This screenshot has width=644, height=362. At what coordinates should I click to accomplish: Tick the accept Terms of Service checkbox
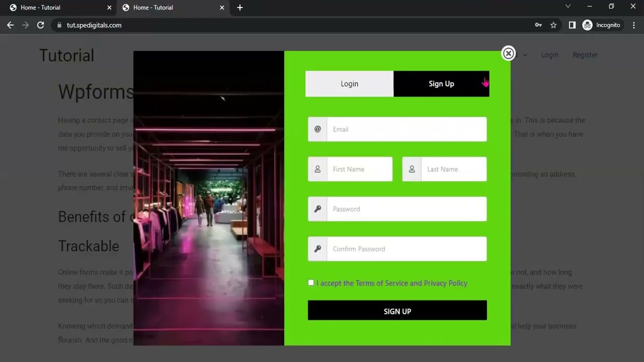[x=311, y=283]
